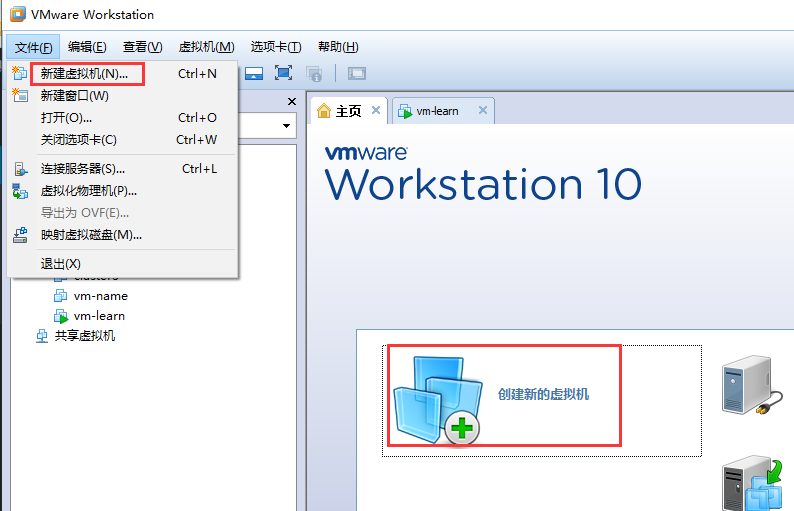Screen dimensions: 794x511
Task: Select 新建虚拟机(N)... menu entry
Action: [123, 74]
